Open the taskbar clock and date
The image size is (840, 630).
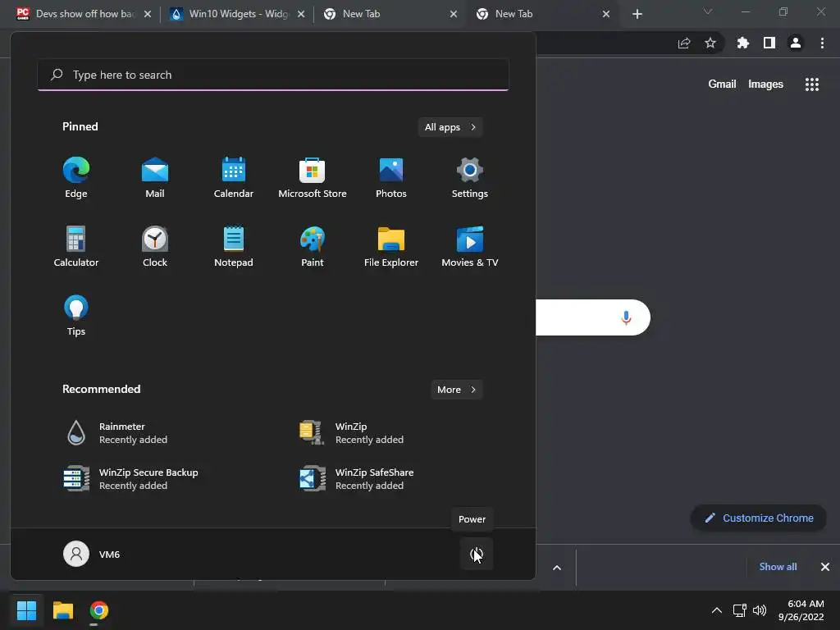[x=801, y=610]
